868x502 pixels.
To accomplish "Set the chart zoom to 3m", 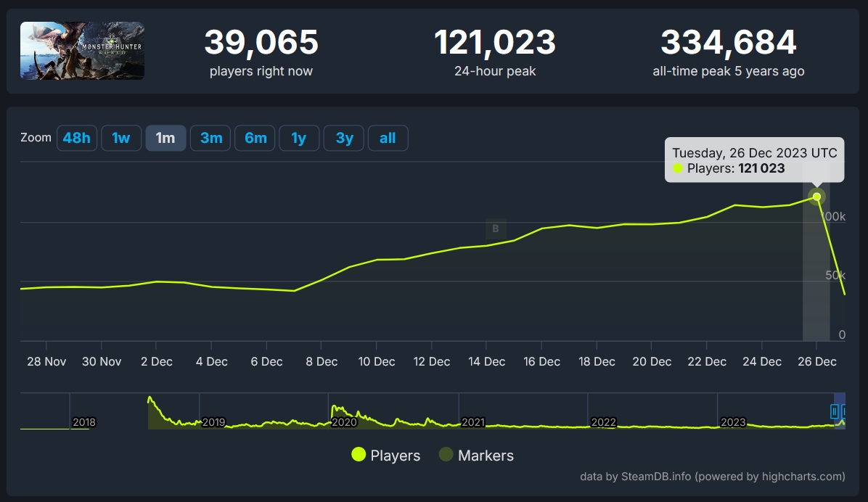I will (210, 138).
